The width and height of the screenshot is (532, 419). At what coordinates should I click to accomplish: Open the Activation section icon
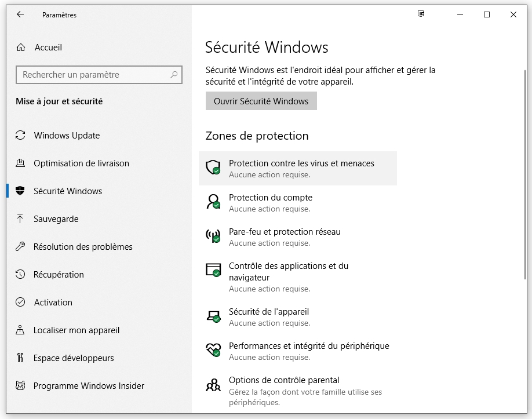coord(20,302)
